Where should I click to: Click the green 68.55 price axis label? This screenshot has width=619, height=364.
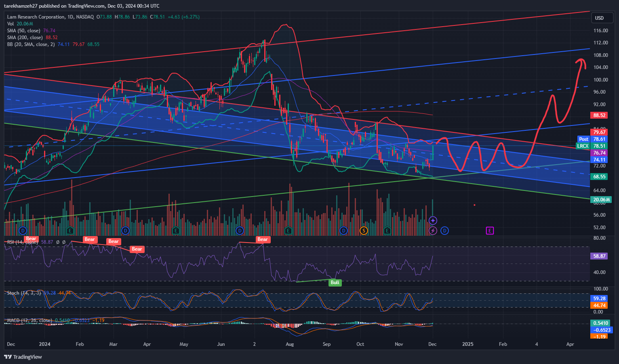599,177
